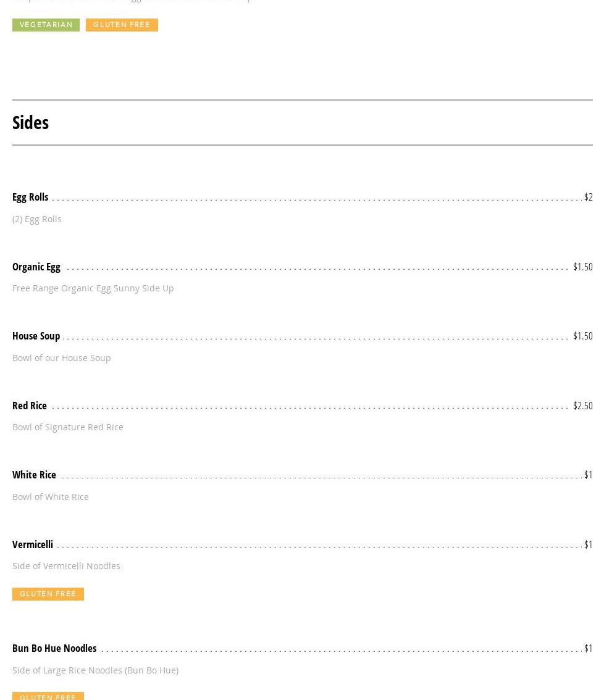Select the Bun Bo Hue Noodles title
Screen dimensions: 596x700
pos(54,648)
